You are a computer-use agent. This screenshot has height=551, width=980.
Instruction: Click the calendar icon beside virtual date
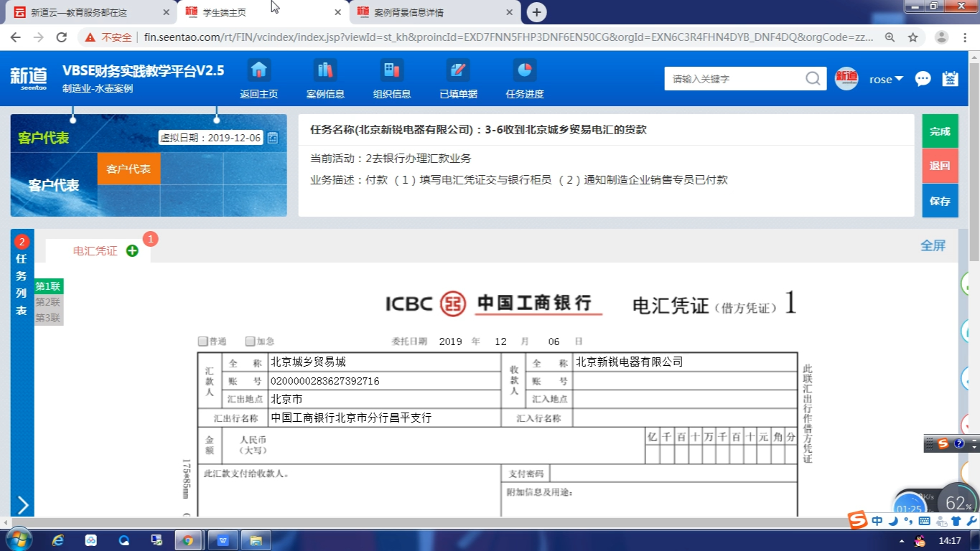click(273, 138)
